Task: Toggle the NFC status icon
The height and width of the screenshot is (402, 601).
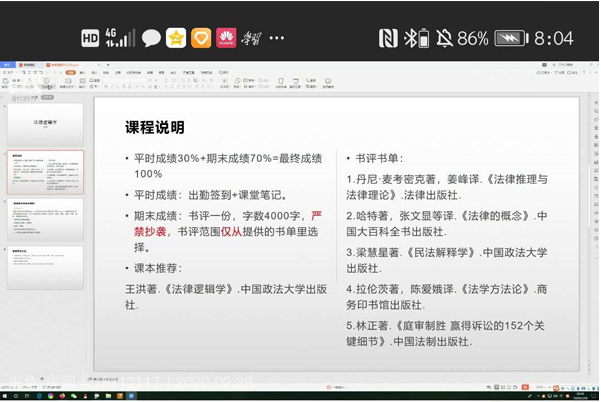Action: (x=388, y=38)
